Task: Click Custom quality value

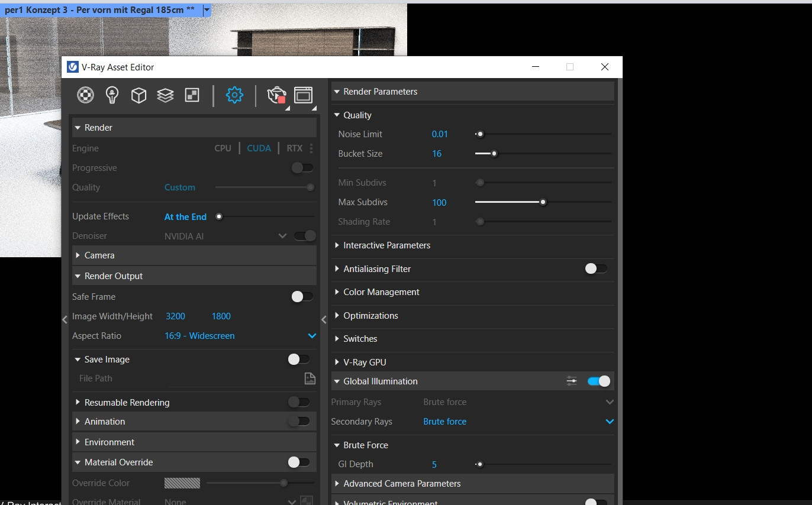Action: 180,187
